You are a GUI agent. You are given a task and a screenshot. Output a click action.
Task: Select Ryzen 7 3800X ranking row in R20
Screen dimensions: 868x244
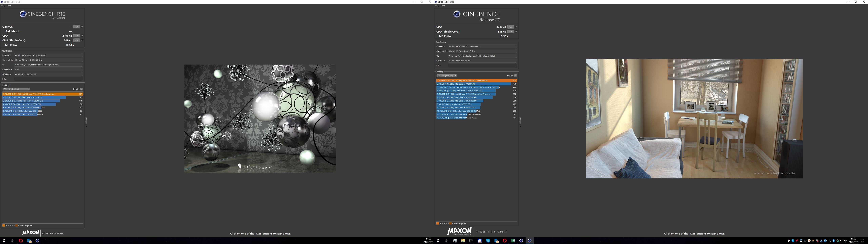(x=476, y=80)
